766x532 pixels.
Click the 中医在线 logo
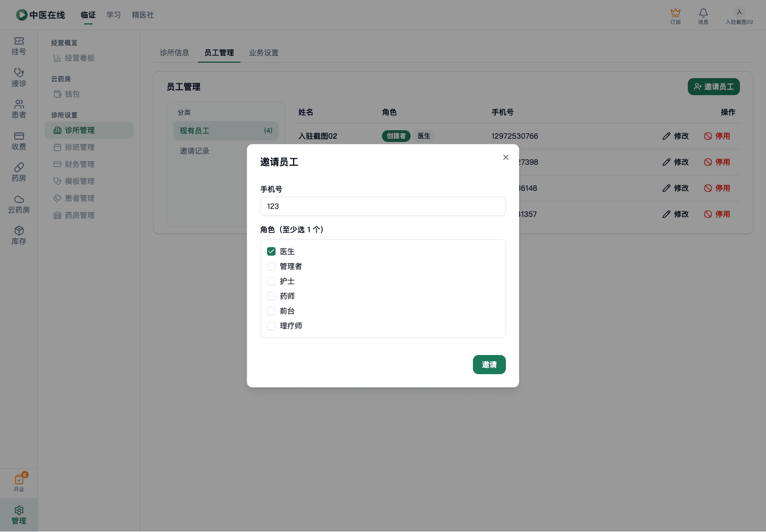click(40, 15)
